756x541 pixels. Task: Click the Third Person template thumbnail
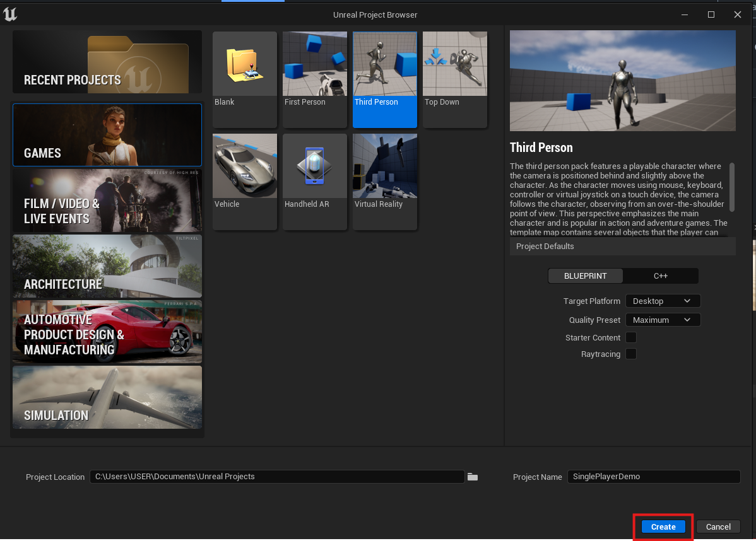click(x=385, y=64)
